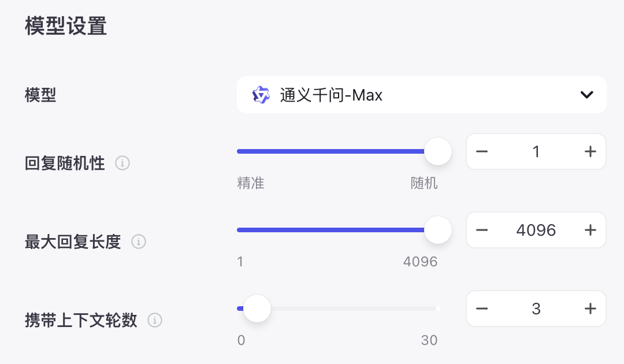
Task: Show info tooltip for 最大回复长度
Action: [139, 242]
